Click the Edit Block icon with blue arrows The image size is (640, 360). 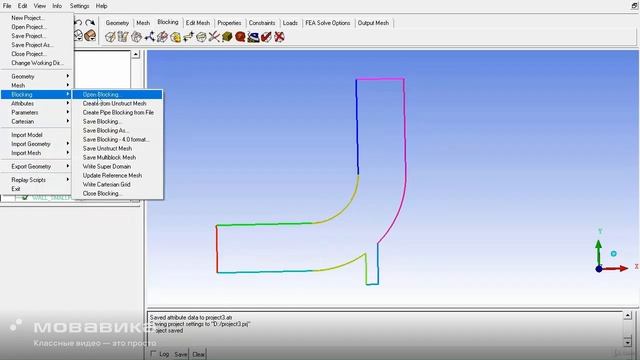[x=149, y=37]
